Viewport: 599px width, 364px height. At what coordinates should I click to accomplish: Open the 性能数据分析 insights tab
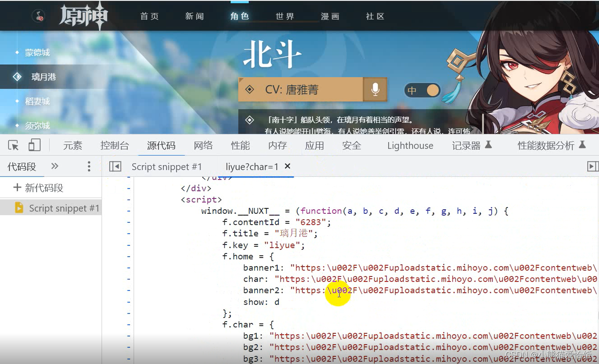pos(552,145)
